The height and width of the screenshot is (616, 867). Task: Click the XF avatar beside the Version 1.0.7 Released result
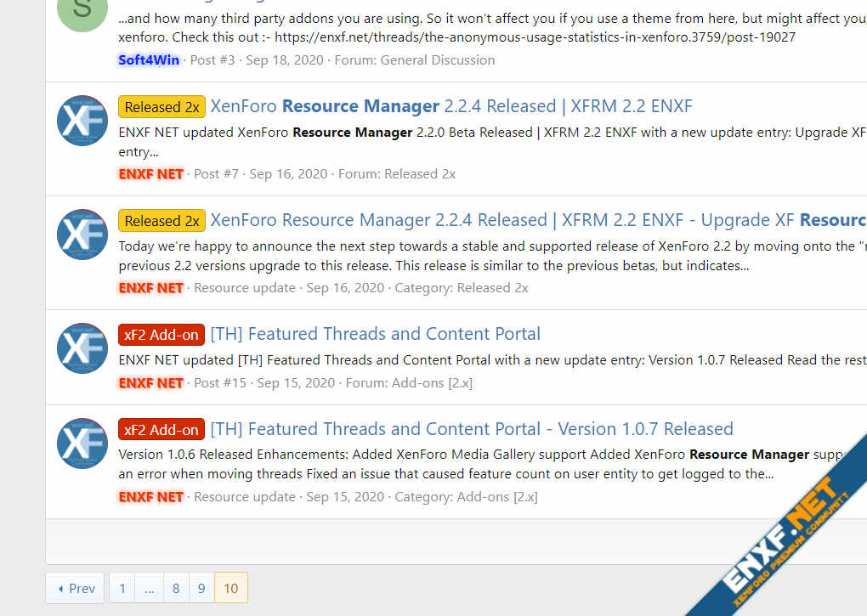[x=82, y=443]
